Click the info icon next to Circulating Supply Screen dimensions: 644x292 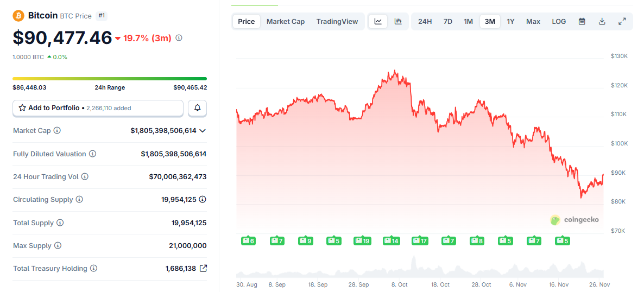click(x=79, y=200)
